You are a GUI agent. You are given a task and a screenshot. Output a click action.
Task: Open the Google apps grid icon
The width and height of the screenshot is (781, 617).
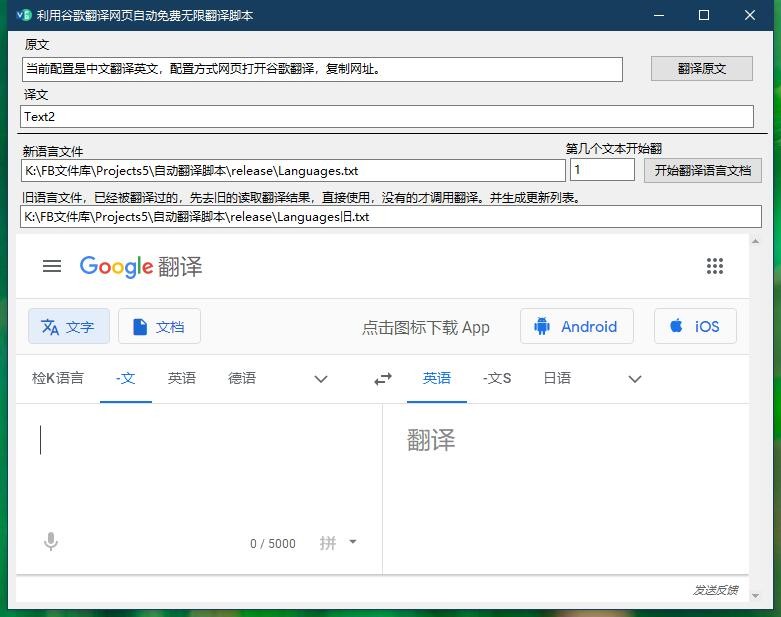click(x=714, y=266)
